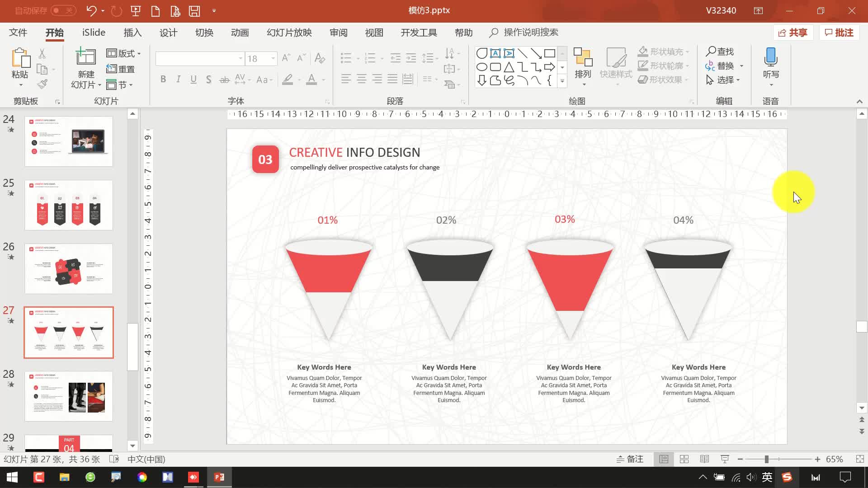
Task: Click the Format Painter brush icon
Action: click(42, 84)
